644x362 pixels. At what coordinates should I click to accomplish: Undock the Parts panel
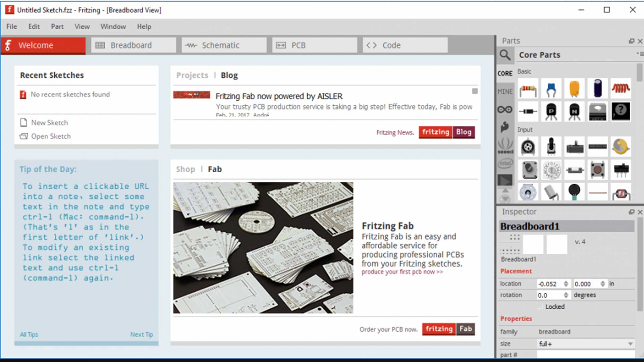[x=632, y=41]
